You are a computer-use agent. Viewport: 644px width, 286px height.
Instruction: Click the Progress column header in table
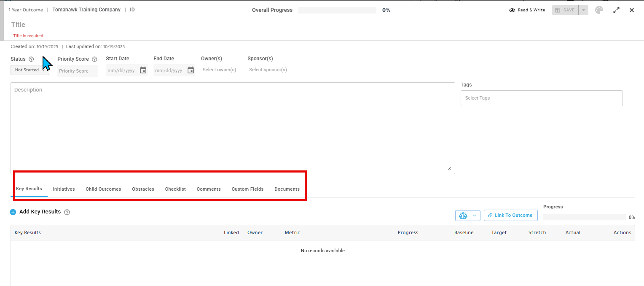click(408, 232)
